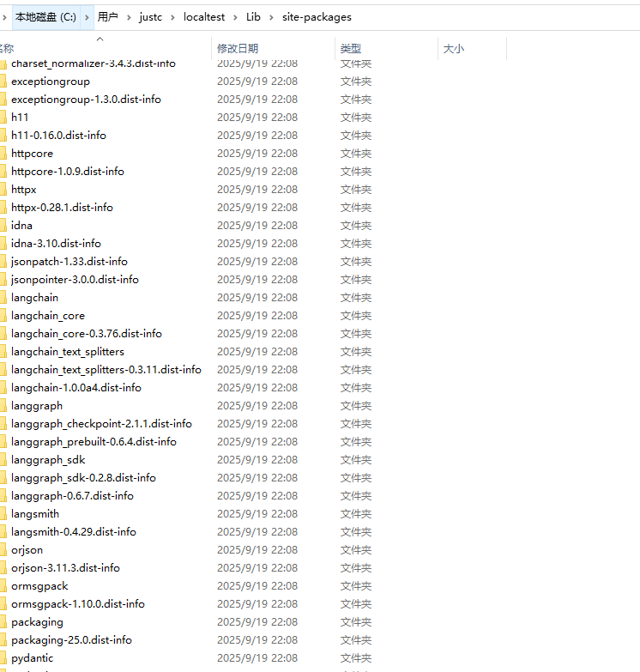Click the site-packages breadcrumb segment
Screen dimensions: 640x672
point(317,17)
